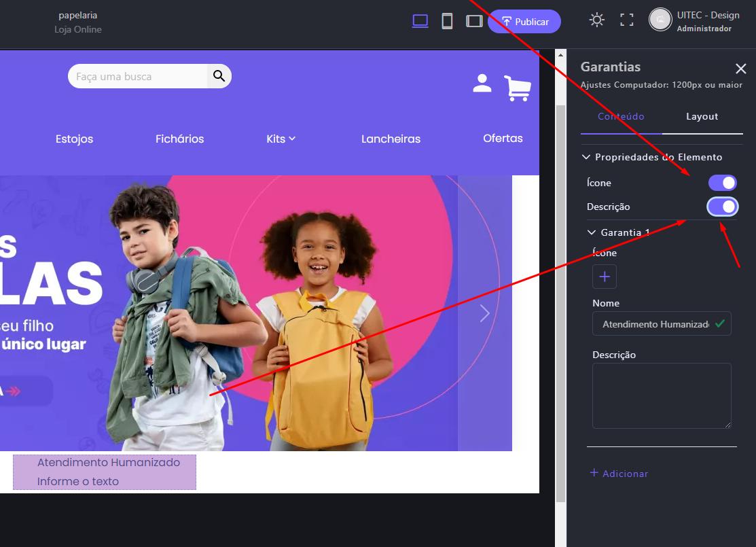Click the Publicar button
Viewport: 756px width, 547px height.
524,22
